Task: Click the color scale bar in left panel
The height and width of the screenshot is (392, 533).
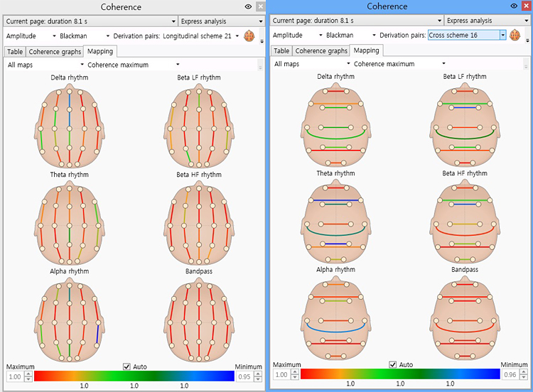Action: pyautogui.click(x=133, y=376)
